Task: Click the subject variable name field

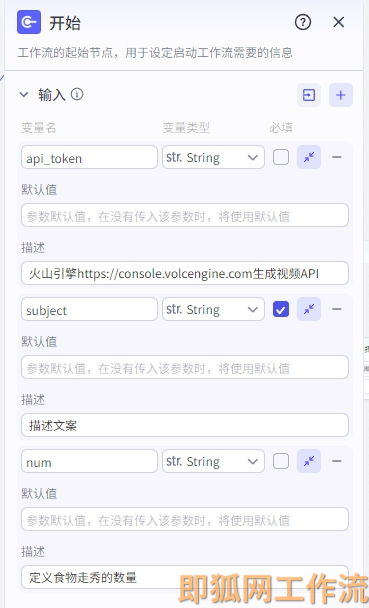Action: [90, 309]
